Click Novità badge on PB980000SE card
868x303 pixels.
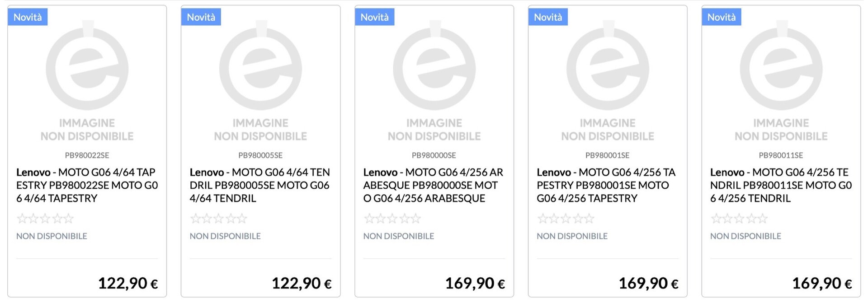375,17
